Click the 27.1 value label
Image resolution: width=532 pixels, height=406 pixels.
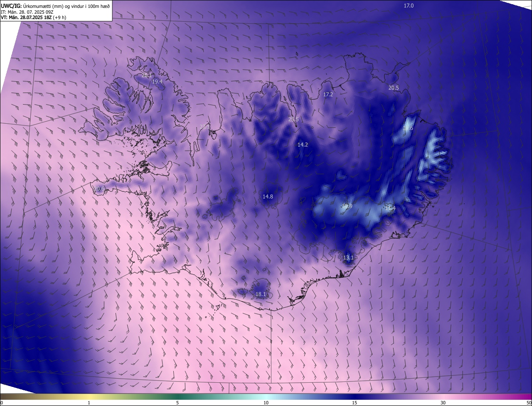coord(204,127)
